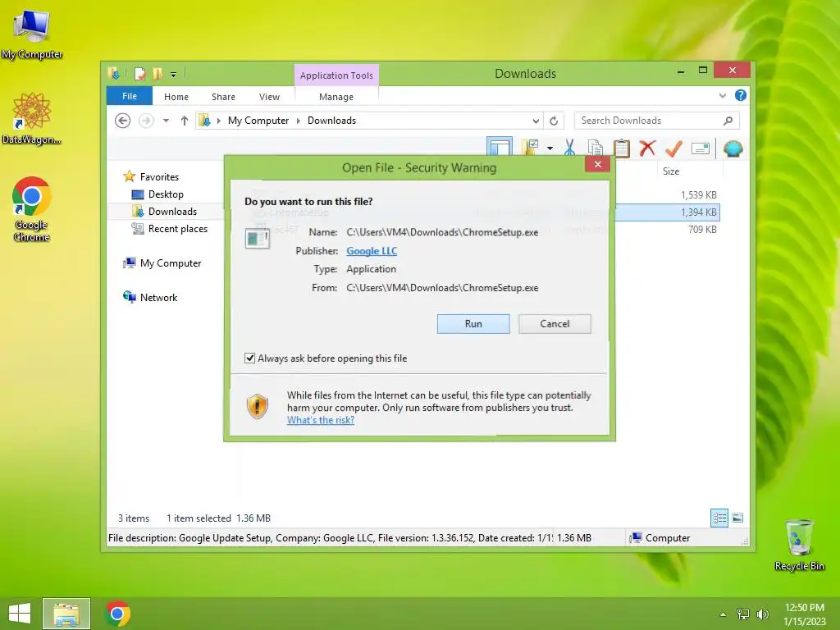Open Google Chrome desktop shortcut

pos(31,209)
